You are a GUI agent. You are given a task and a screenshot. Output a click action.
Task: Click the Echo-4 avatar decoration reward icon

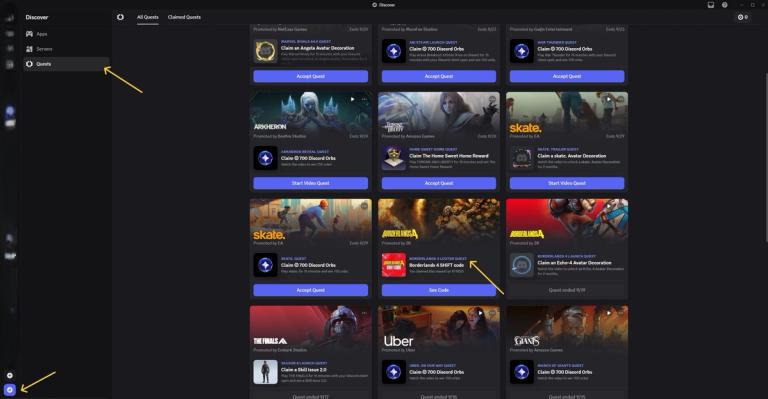pos(522,265)
